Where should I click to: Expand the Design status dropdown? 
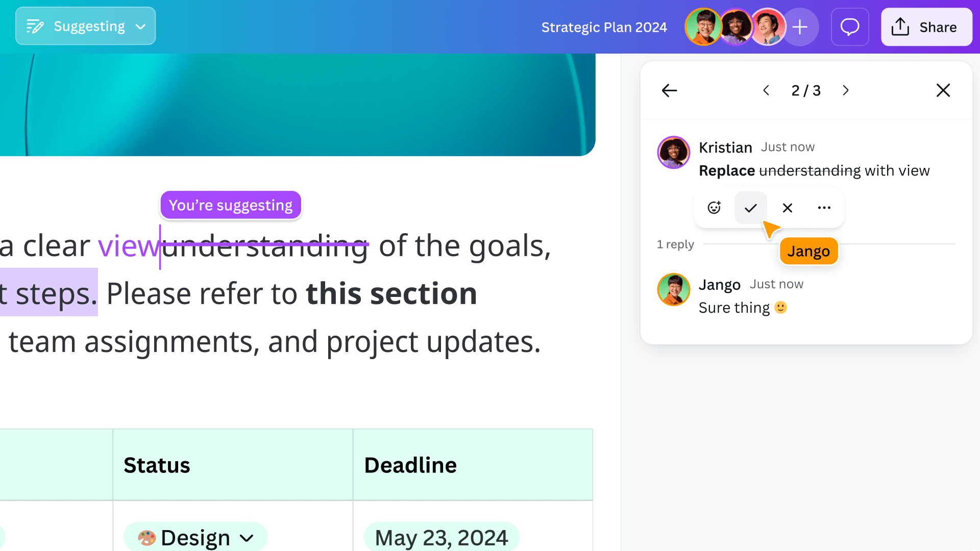[x=247, y=537]
